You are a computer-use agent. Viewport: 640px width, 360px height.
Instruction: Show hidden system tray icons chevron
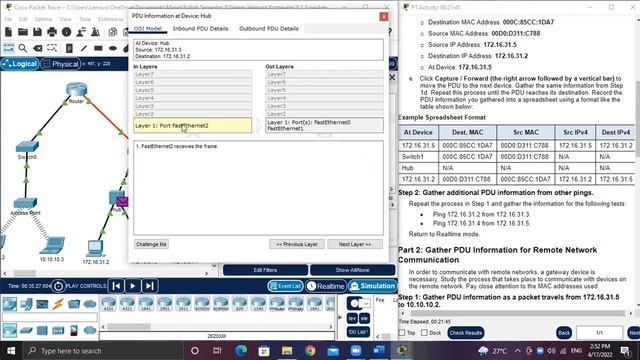518,351
